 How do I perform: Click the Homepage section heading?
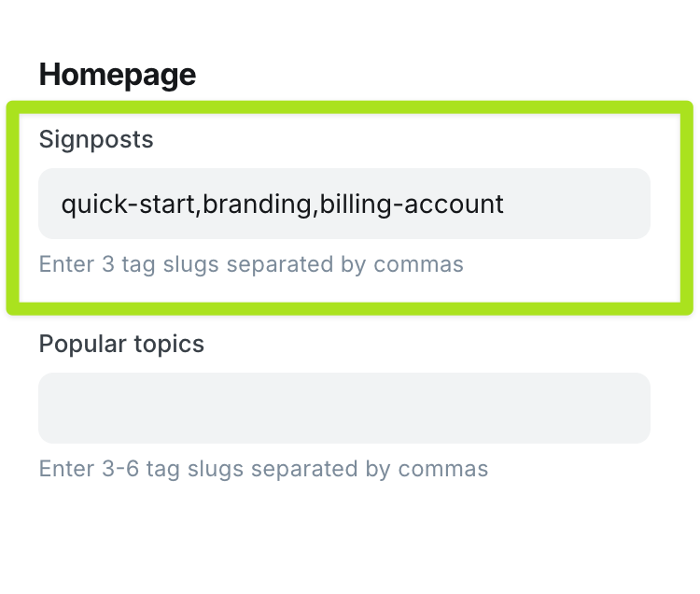(x=118, y=74)
